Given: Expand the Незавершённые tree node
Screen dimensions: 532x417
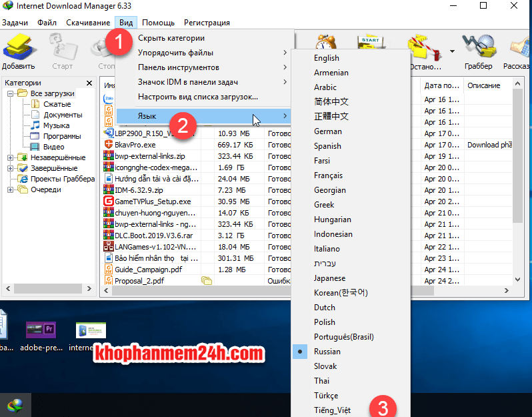Looking at the screenshot, I should click(10, 157).
